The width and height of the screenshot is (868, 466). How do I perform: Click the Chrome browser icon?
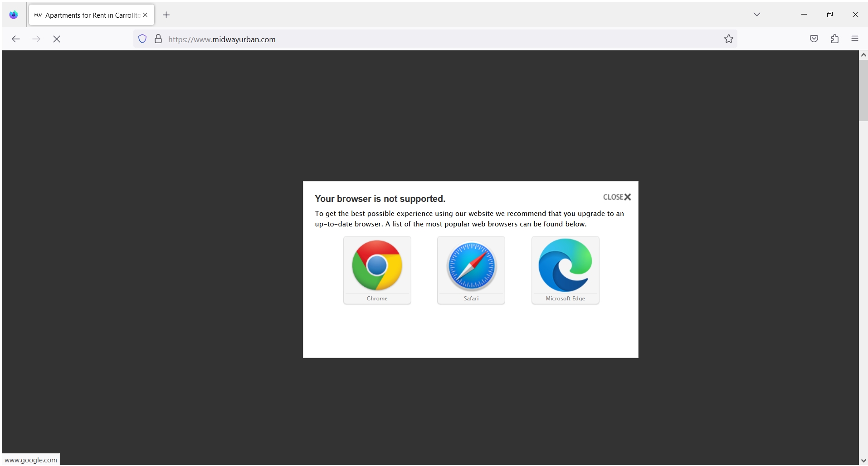(x=377, y=270)
